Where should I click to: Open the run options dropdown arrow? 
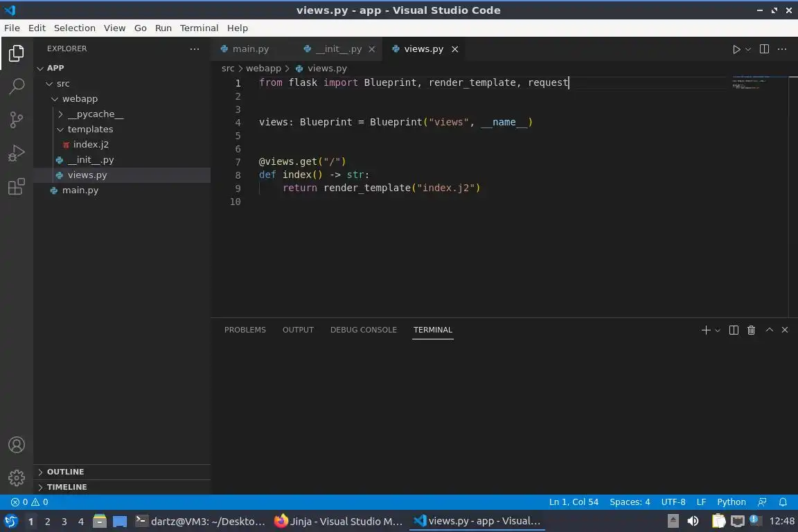coord(747,49)
